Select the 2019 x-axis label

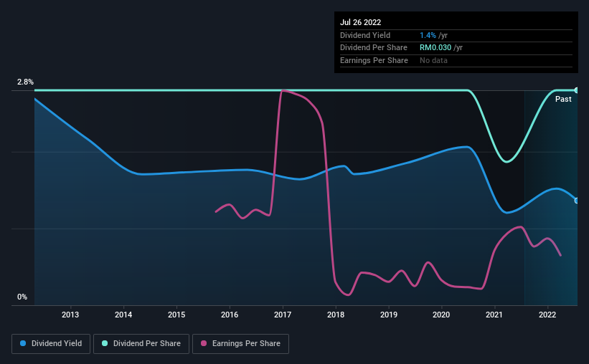tap(389, 315)
